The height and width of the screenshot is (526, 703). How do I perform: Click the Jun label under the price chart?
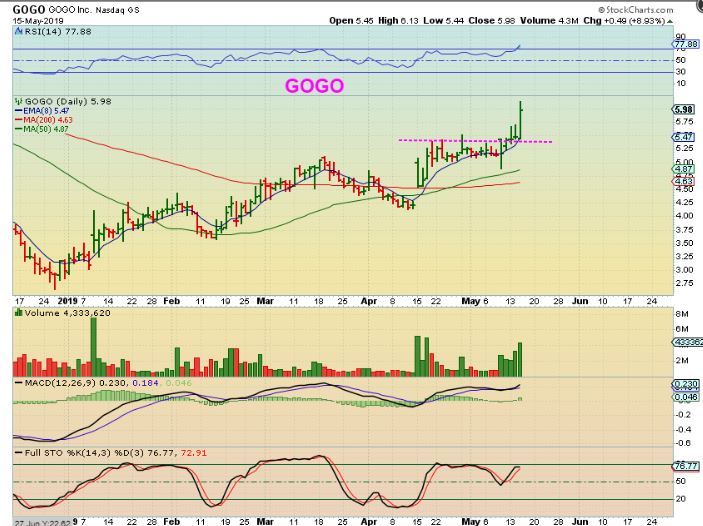click(580, 301)
